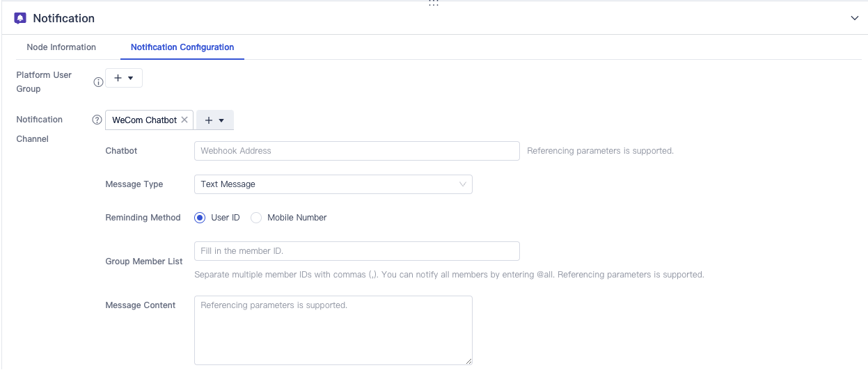Switch to the Node Information tab
This screenshot has height=370, width=868.
pos(61,47)
